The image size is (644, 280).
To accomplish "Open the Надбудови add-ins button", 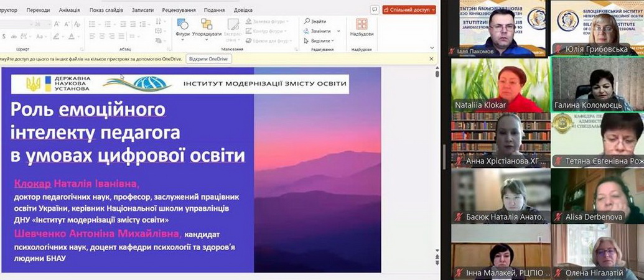I will 361,27.
